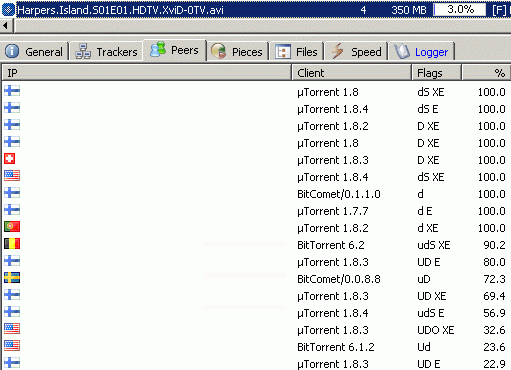Select the Peers tab

point(174,50)
